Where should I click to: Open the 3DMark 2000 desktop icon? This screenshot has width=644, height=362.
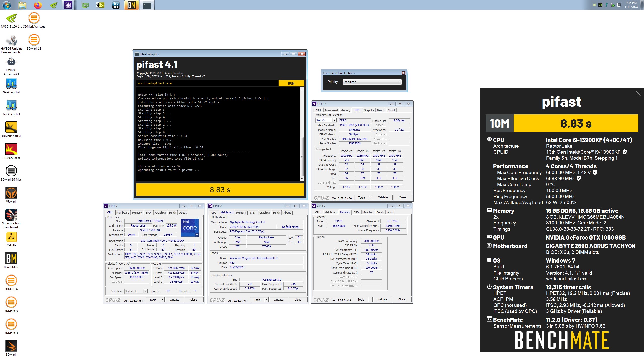[11, 152]
